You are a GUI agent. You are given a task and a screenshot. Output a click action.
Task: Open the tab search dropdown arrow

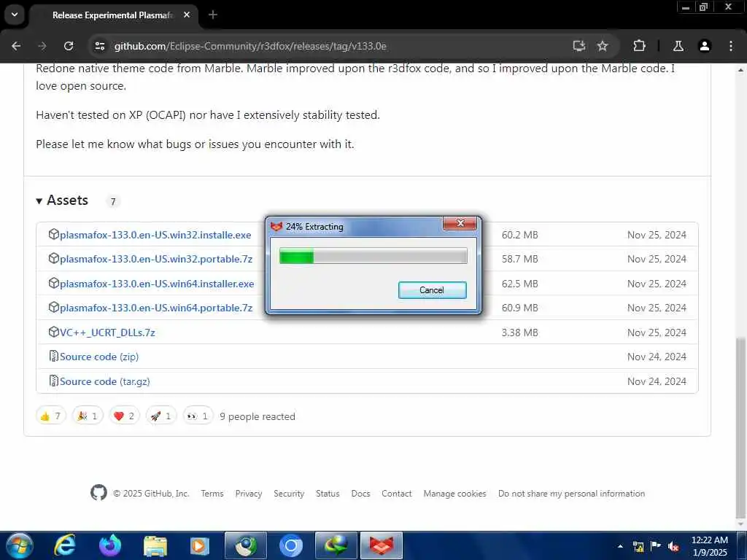pyautogui.click(x=15, y=15)
